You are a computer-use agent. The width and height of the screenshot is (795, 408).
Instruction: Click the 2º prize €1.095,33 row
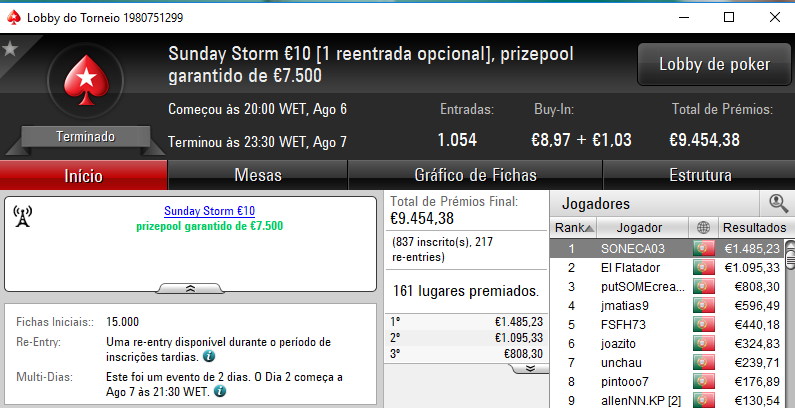pos(466,338)
